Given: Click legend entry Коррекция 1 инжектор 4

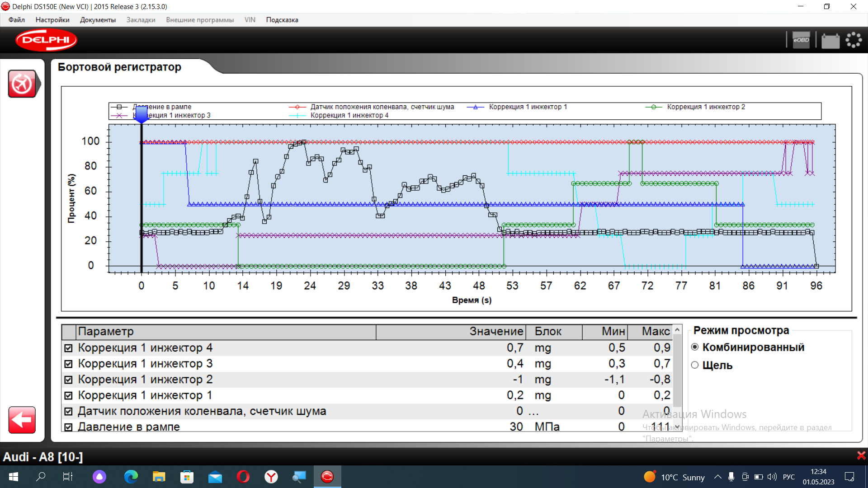Looking at the screenshot, I should 349,116.
